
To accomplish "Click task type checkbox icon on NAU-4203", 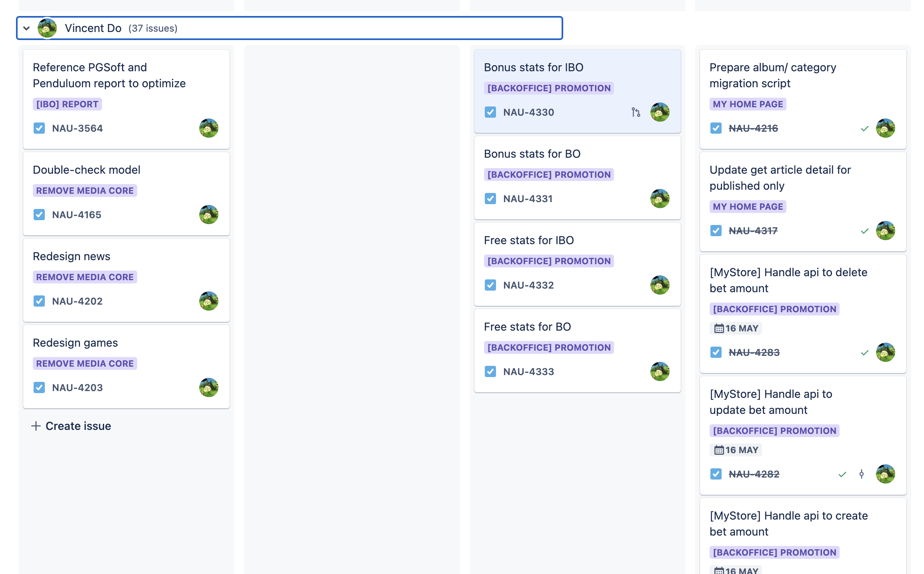I will click(39, 388).
